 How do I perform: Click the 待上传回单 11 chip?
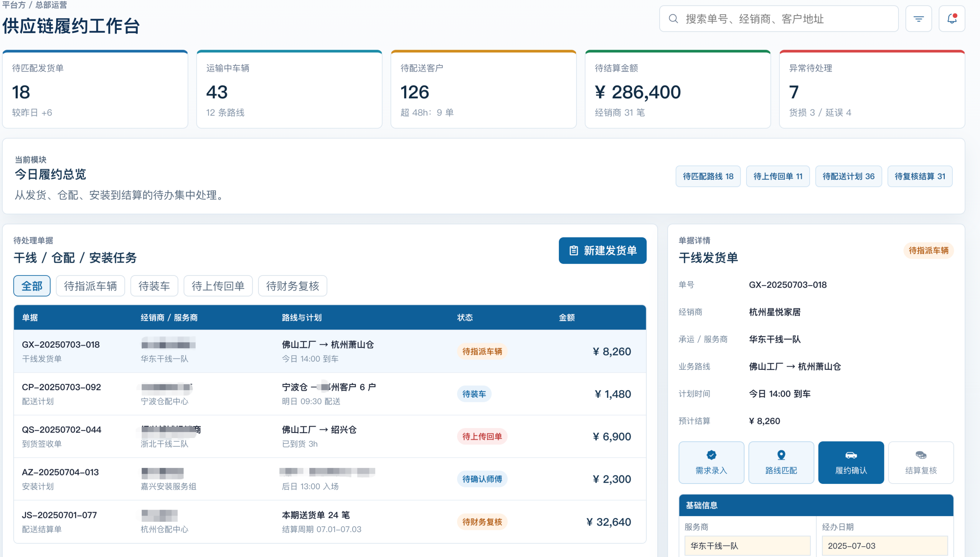[x=777, y=176]
